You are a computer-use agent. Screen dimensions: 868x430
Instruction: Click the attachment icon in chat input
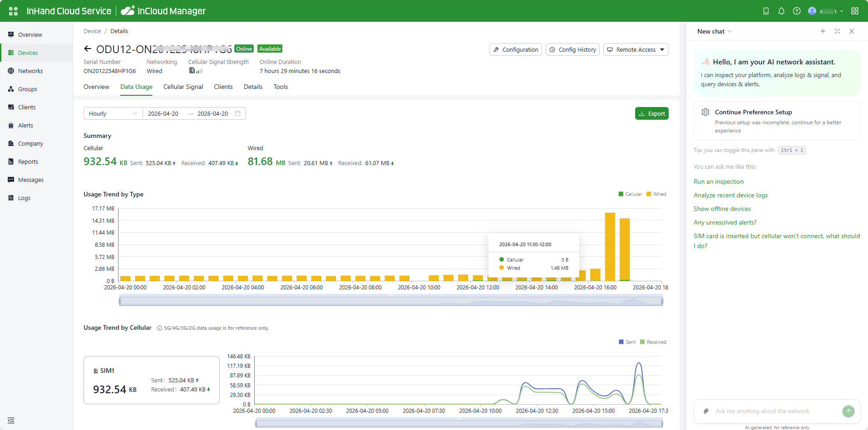pyautogui.click(x=706, y=411)
